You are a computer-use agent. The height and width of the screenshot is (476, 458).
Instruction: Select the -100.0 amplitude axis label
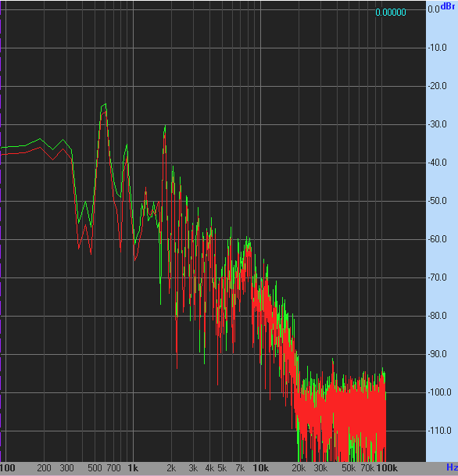coord(439,392)
